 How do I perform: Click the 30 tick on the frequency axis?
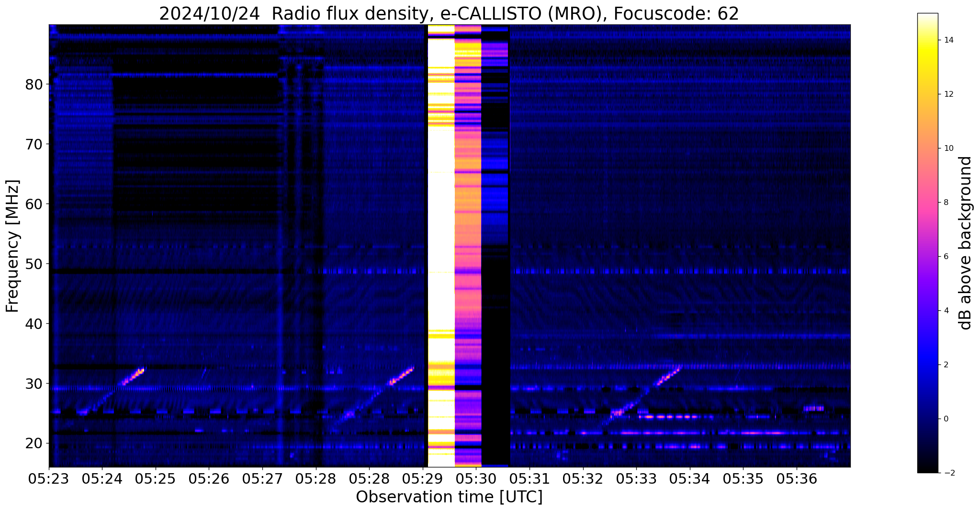(x=34, y=384)
